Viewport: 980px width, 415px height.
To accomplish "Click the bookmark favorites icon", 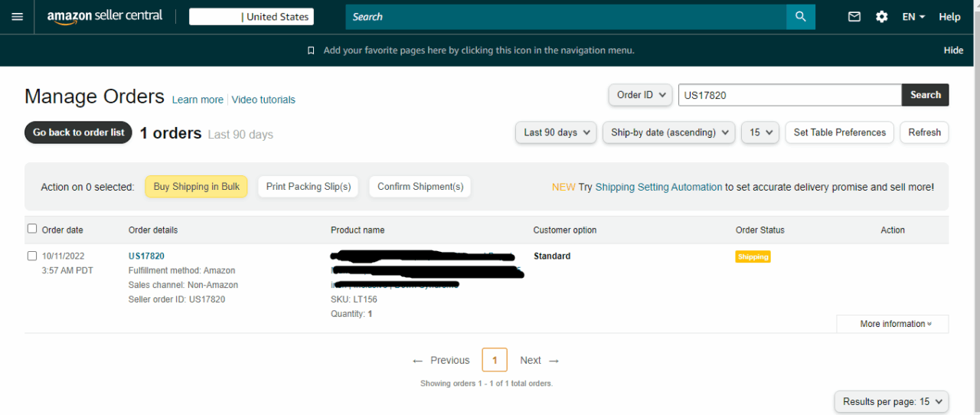I will click(x=311, y=51).
